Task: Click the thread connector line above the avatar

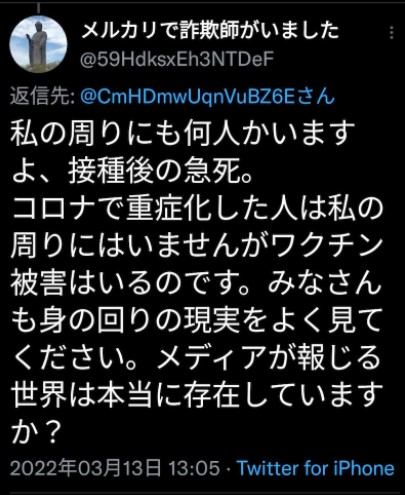Action: coord(38,9)
